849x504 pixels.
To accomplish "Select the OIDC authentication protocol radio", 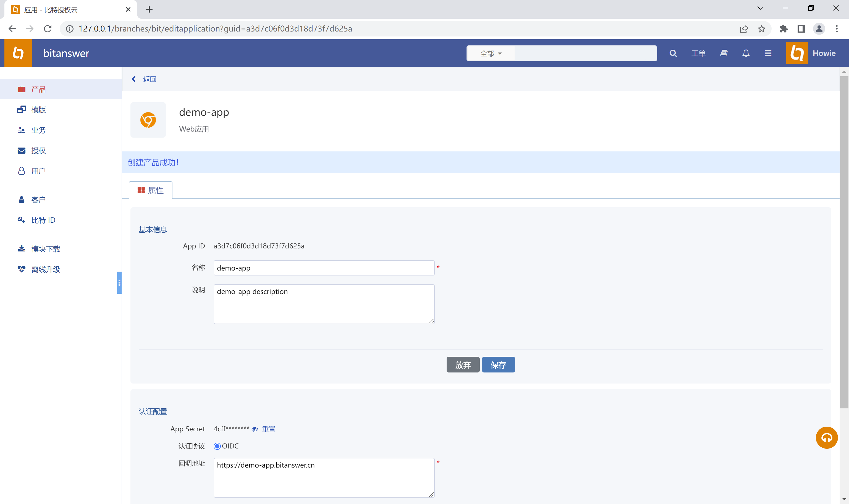I will coord(217,446).
